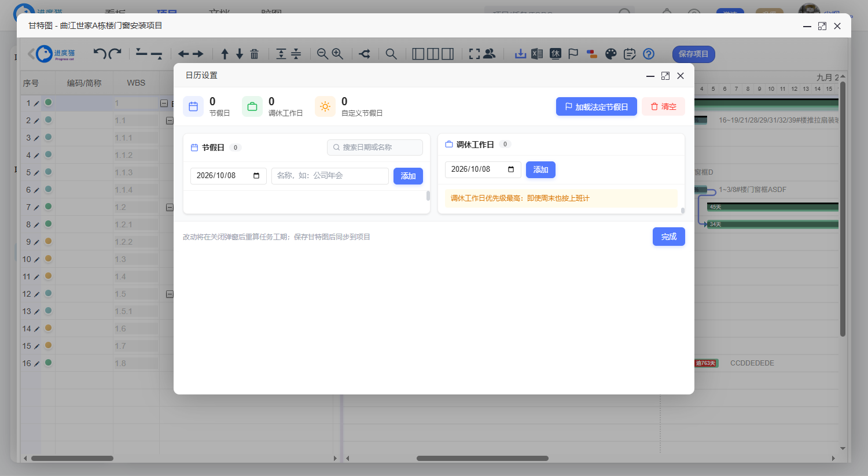Click status dot on row 9
The width and height of the screenshot is (868, 476).
49,241
